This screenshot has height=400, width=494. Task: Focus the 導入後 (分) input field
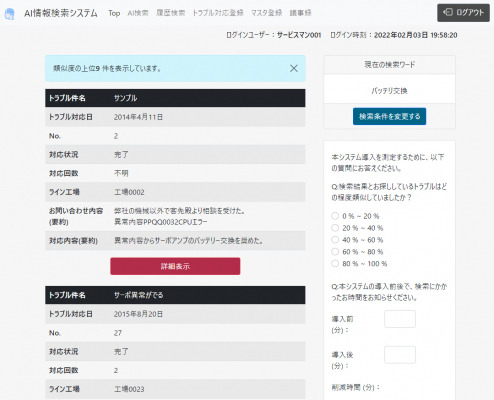pos(400,355)
